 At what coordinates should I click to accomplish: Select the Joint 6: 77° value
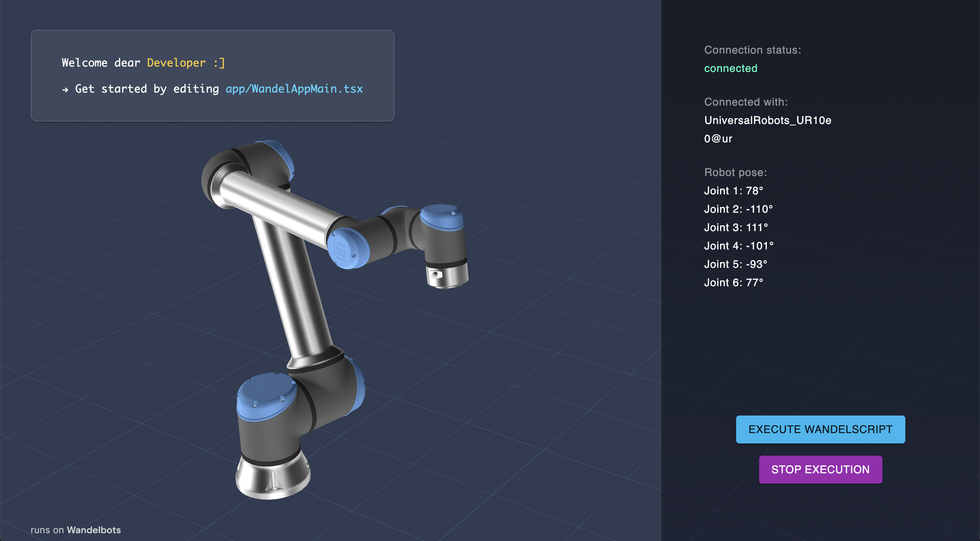point(733,282)
